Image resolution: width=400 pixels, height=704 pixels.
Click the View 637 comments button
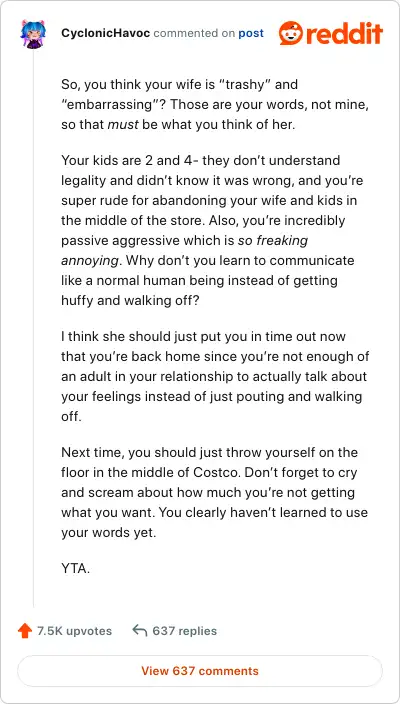[x=200, y=671]
